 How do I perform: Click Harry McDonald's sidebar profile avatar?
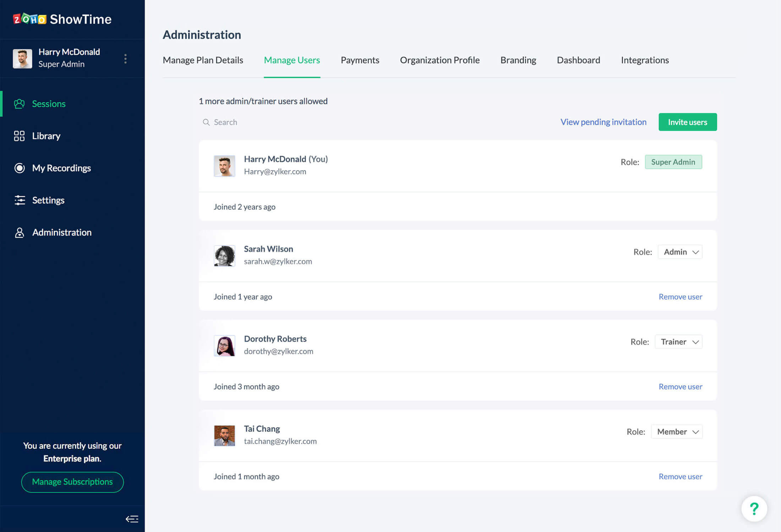click(22, 59)
